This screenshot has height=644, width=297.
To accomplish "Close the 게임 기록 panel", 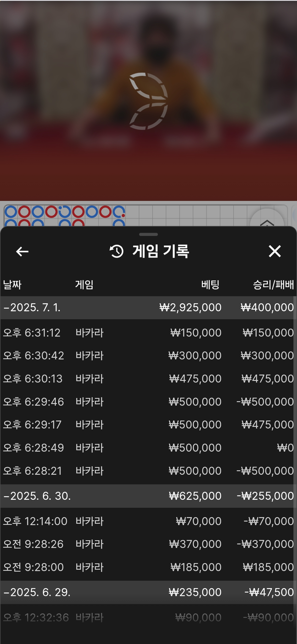I will click(x=275, y=251).
